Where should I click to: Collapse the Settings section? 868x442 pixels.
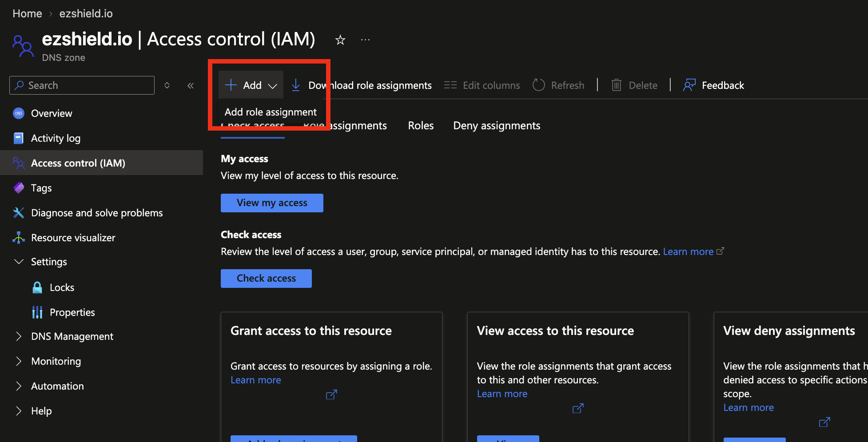[x=19, y=262]
